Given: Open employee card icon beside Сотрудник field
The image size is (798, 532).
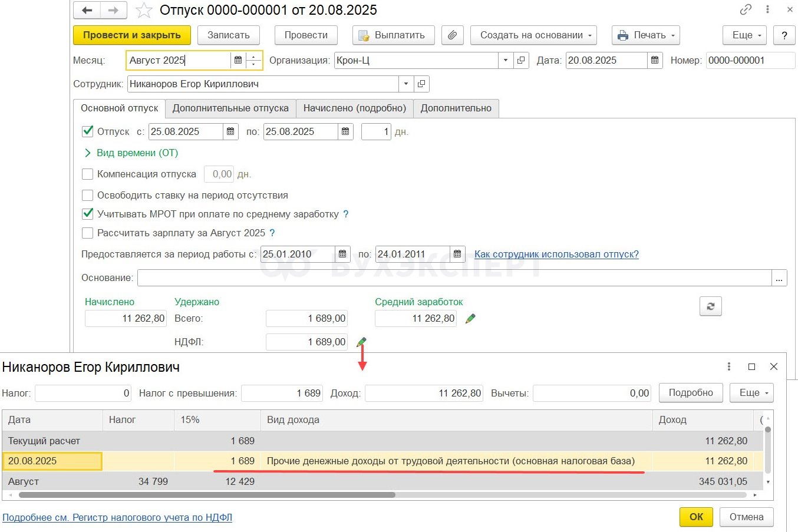Looking at the screenshot, I should tap(421, 84).
